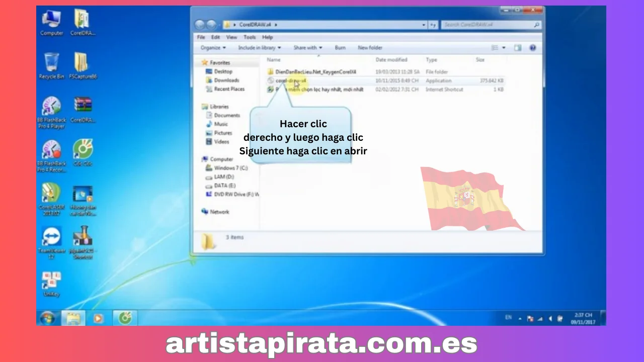644x362 pixels.
Task: Open the File menu
Action: 201,37
